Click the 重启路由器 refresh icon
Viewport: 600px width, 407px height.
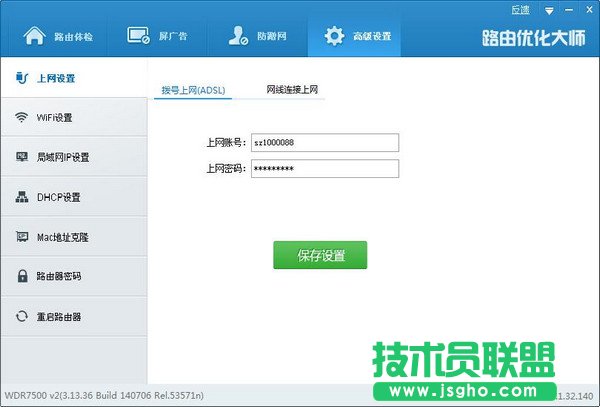(21, 316)
